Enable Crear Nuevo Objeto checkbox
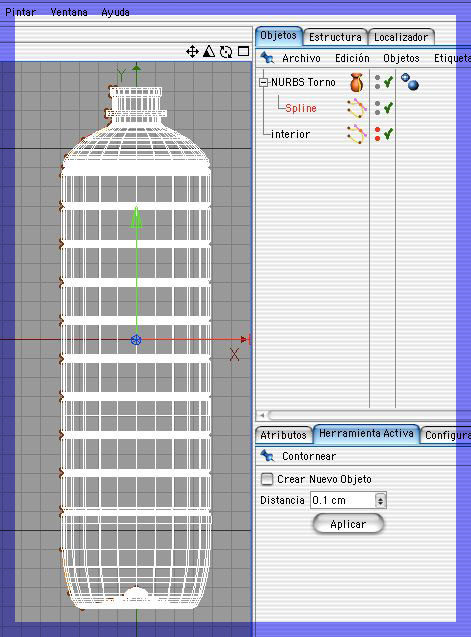The image size is (471, 637). coord(267,479)
